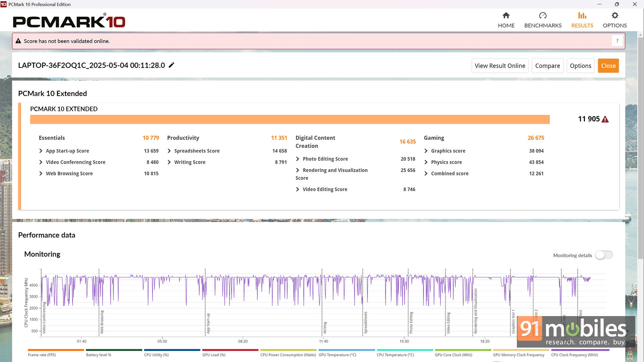
Task: Open the Home section
Action: click(506, 20)
